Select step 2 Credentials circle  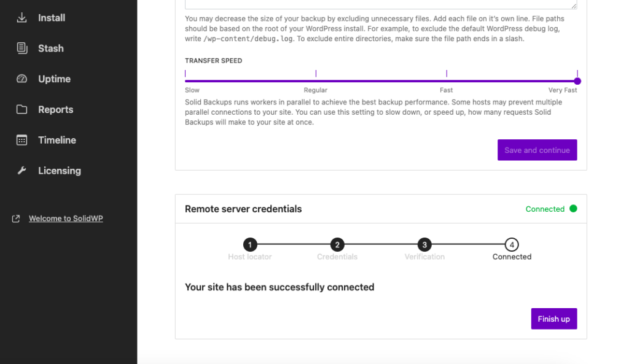[x=337, y=244]
